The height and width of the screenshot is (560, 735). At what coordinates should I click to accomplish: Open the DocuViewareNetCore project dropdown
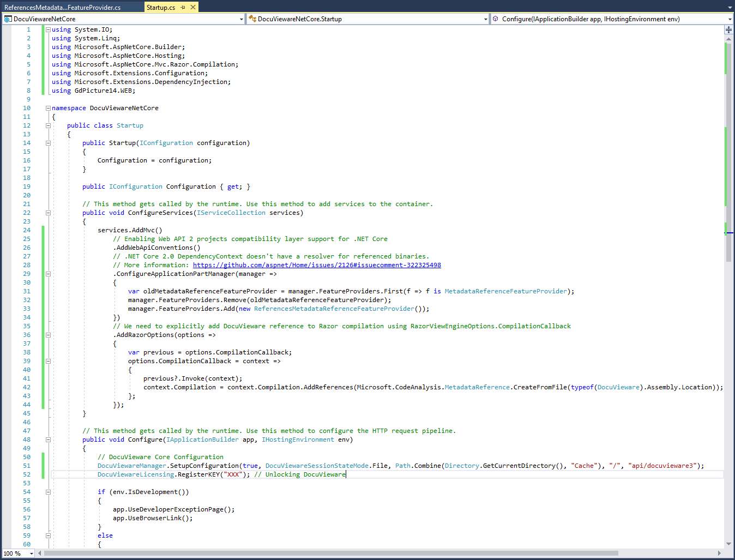coord(242,19)
